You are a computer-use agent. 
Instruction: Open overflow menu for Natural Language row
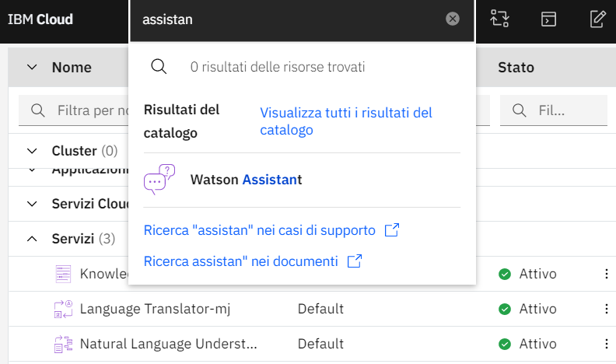pyautogui.click(x=607, y=343)
